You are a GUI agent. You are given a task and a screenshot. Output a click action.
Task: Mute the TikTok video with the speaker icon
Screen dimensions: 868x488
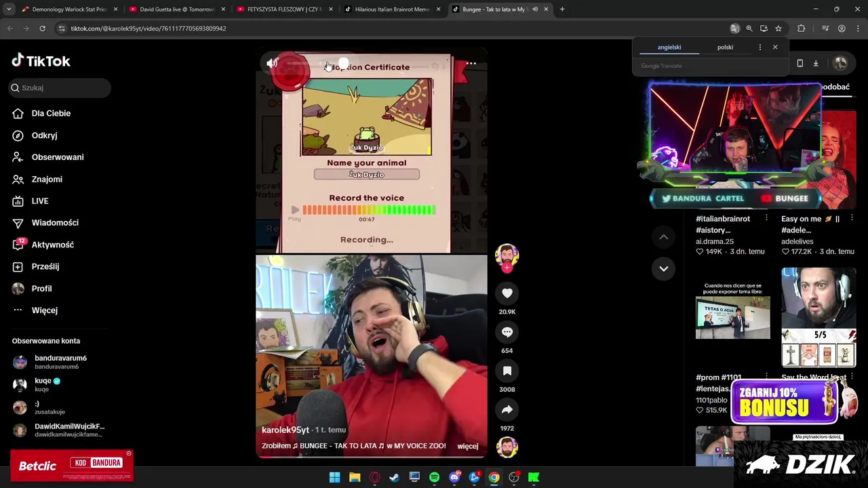(272, 64)
